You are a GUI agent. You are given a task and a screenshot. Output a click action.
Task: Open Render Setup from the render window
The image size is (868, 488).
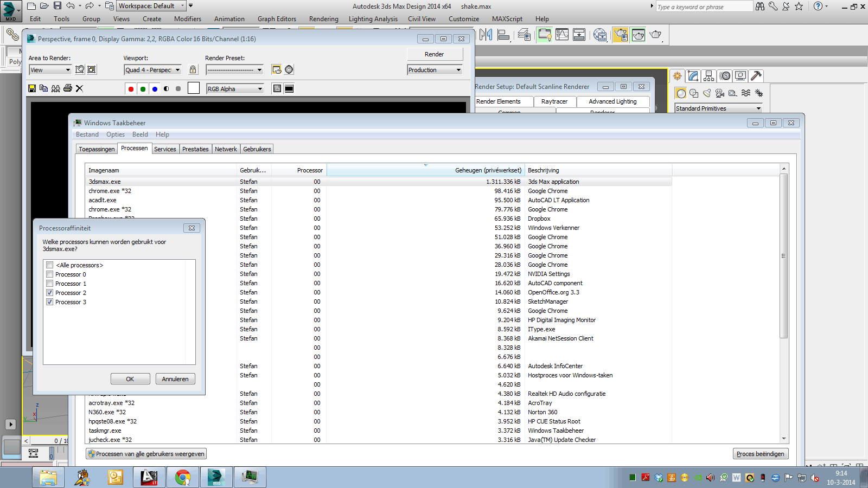(x=277, y=69)
